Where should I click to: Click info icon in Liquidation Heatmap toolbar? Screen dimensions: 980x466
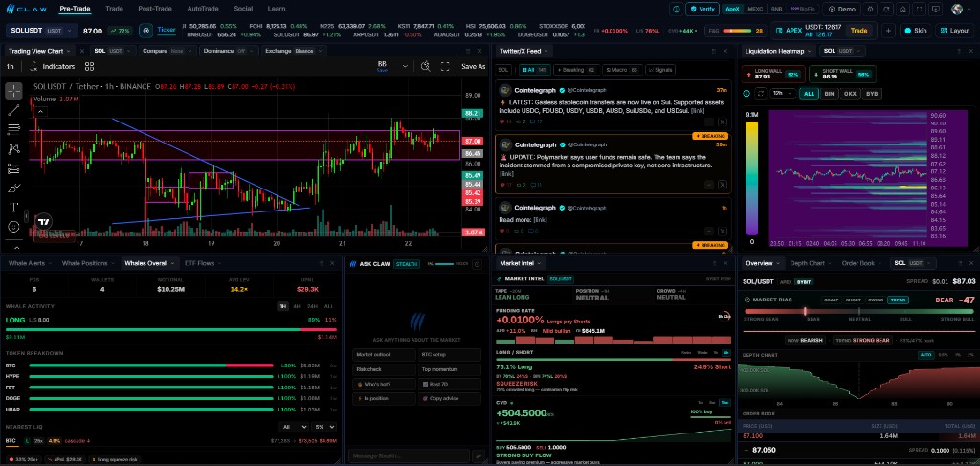[746, 93]
